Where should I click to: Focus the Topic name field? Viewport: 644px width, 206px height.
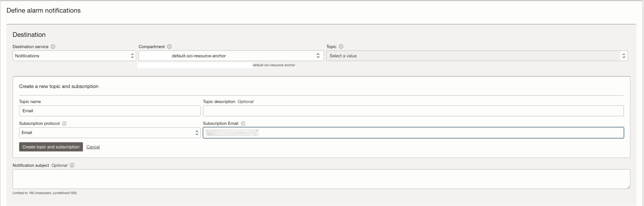[x=110, y=111]
